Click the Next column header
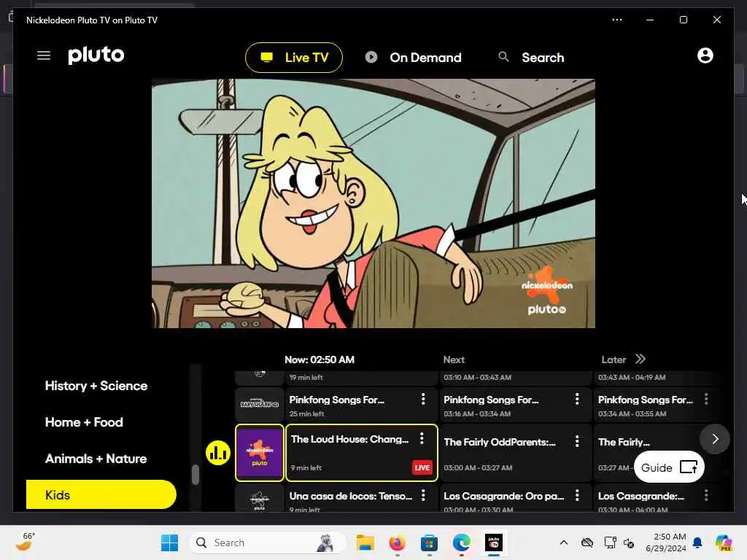Image resolution: width=747 pixels, height=560 pixels. click(454, 360)
